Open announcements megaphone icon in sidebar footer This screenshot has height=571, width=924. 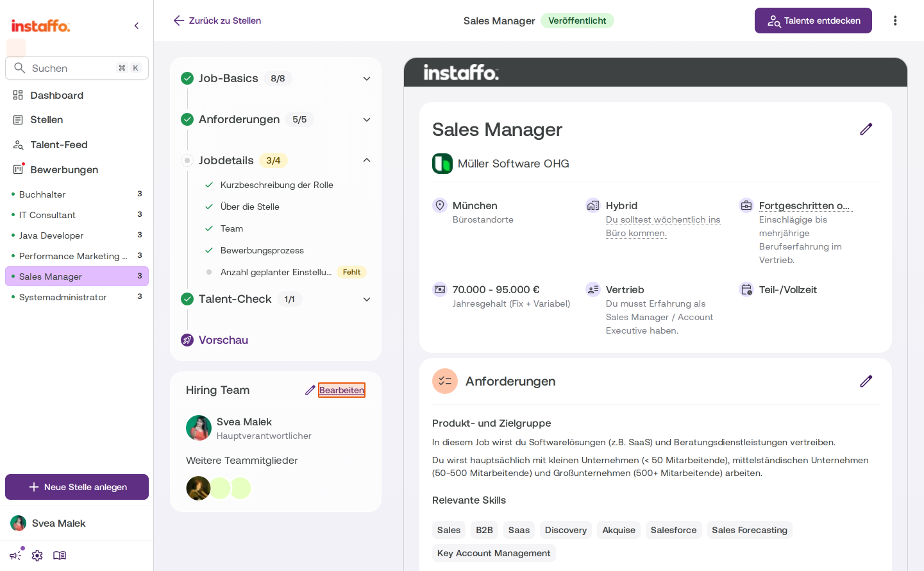16,556
